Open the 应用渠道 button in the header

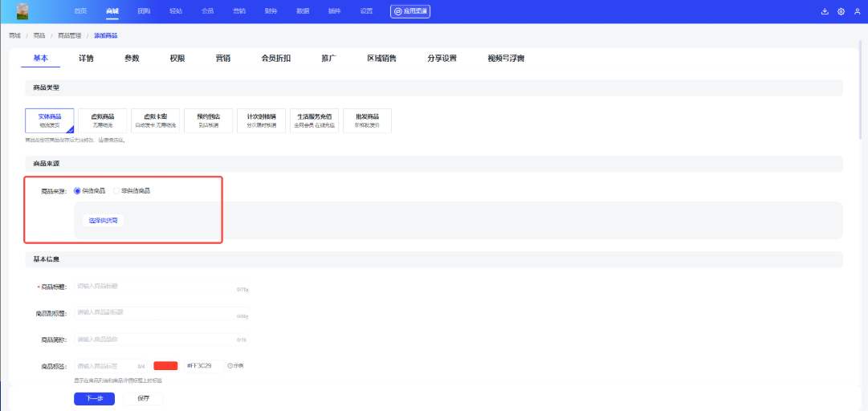coord(410,11)
